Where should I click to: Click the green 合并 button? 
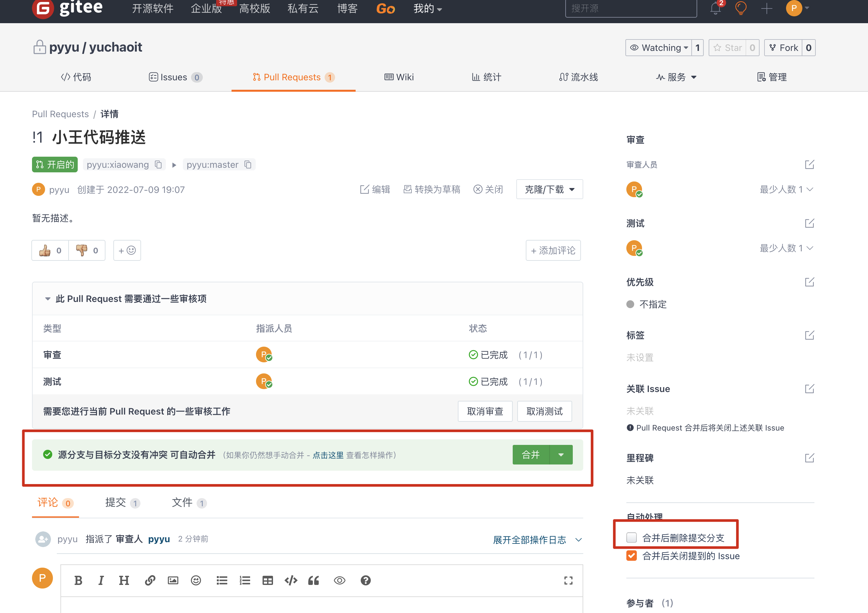(530, 455)
